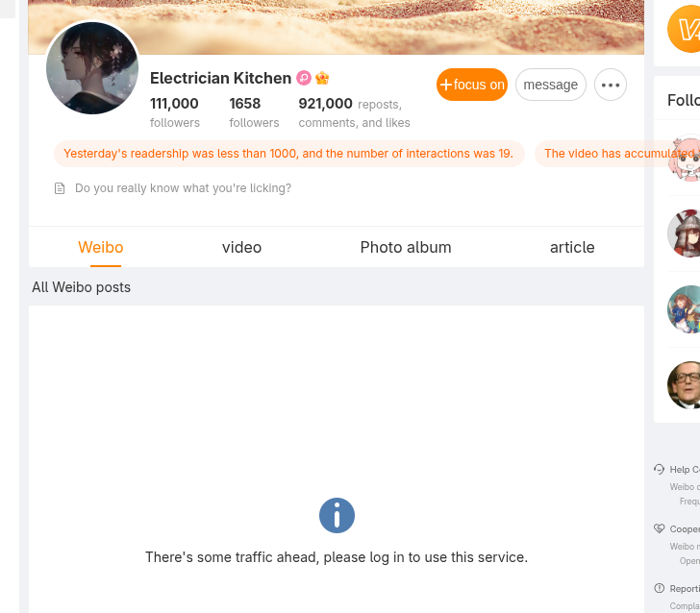Open the video tab
This screenshot has height=613, width=700.
click(241, 247)
